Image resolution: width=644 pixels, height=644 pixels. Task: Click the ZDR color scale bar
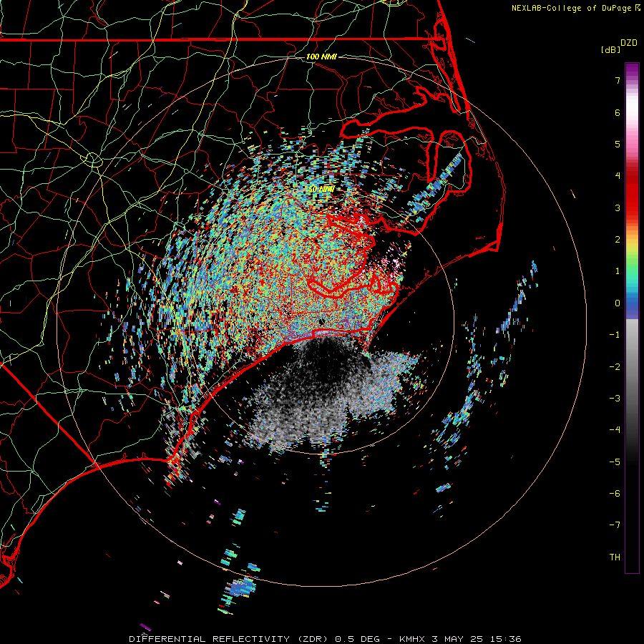pyautogui.click(x=632, y=318)
